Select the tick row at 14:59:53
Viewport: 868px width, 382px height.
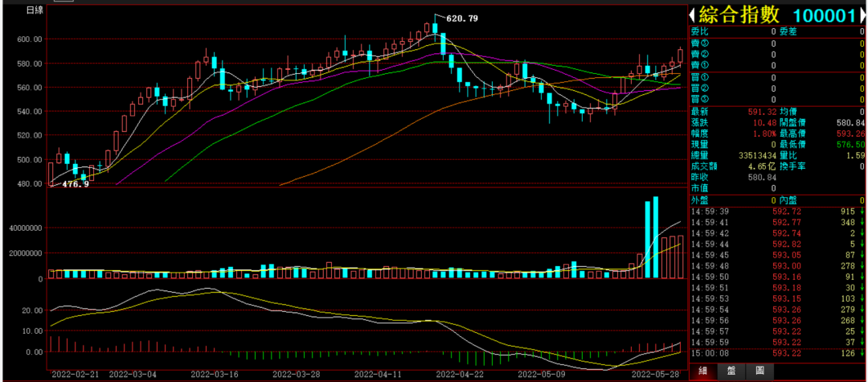(777, 299)
